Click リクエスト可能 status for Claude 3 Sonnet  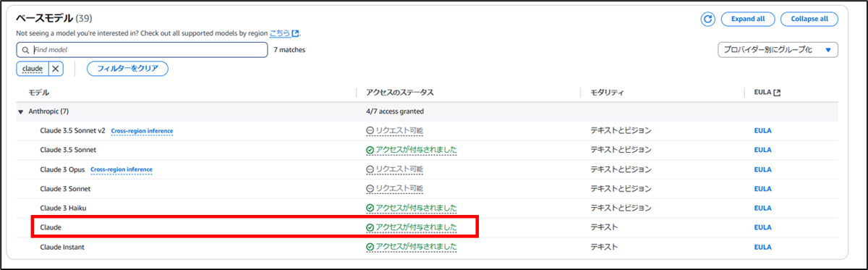pyautogui.click(x=395, y=188)
